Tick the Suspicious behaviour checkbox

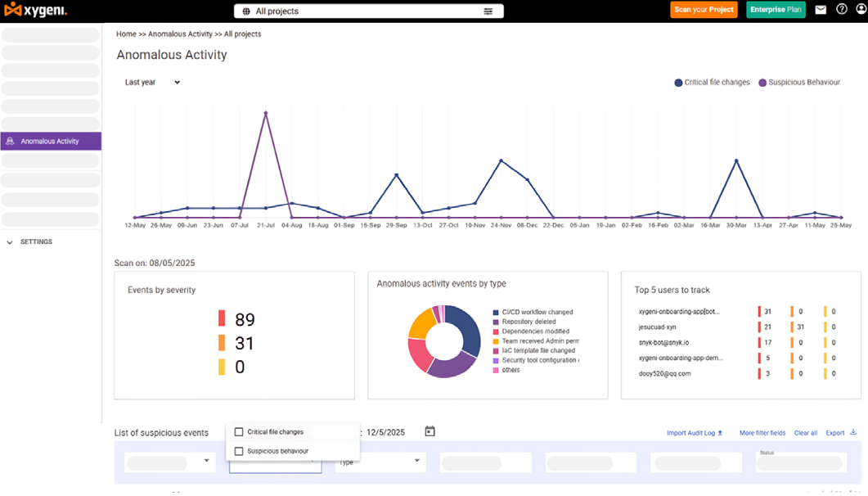click(239, 451)
